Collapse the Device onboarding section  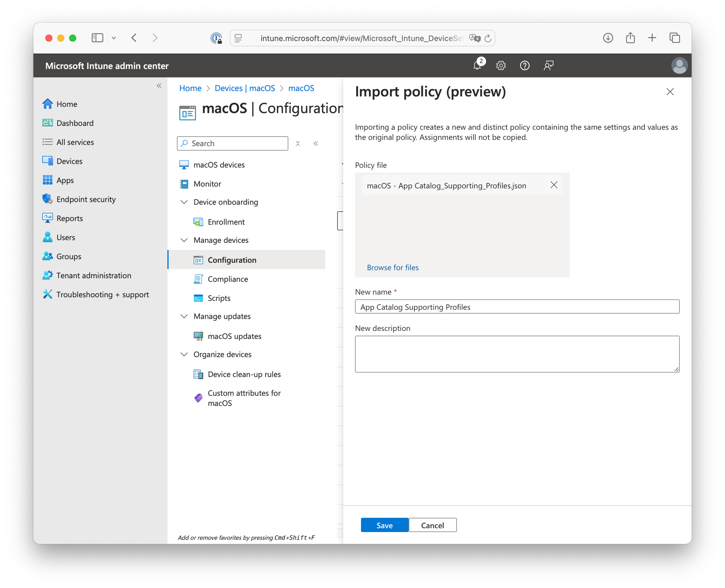click(184, 202)
